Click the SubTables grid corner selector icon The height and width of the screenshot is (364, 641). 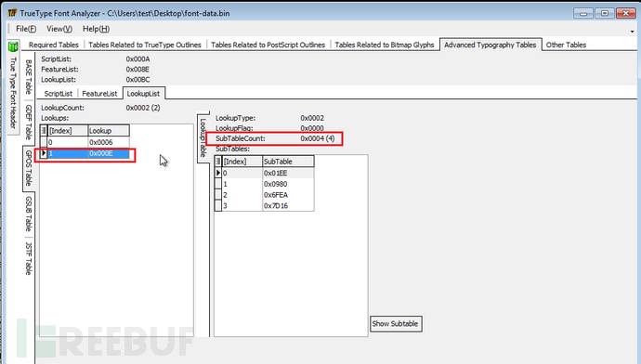218,162
